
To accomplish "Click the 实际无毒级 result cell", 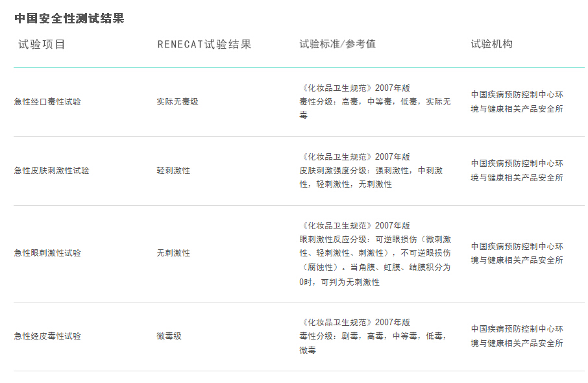I will click(177, 102).
